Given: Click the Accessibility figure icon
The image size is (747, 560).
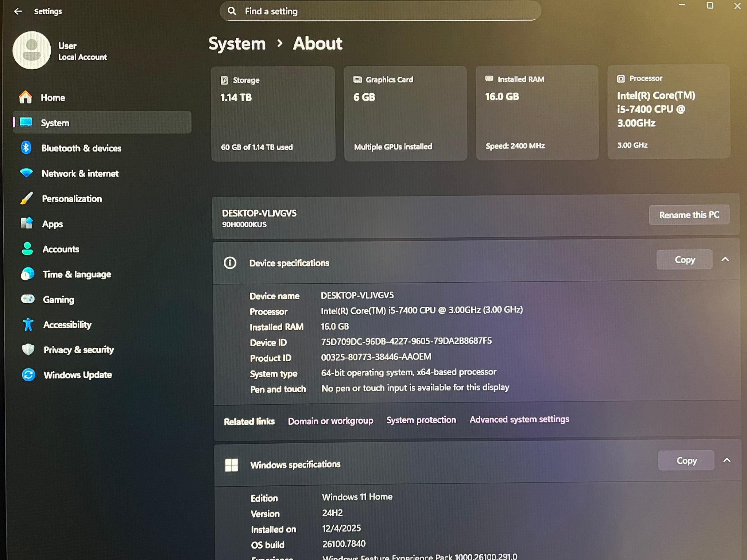Looking at the screenshot, I should (x=28, y=324).
